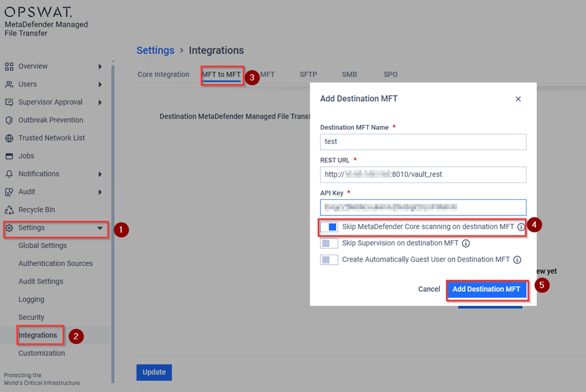Toggle Skip Supervision on destination MFT

click(329, 243)
